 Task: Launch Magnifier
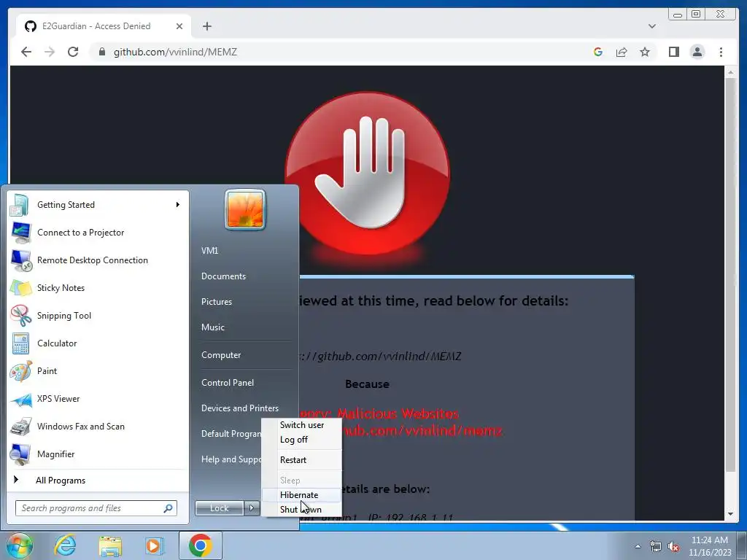pos(98,454)
